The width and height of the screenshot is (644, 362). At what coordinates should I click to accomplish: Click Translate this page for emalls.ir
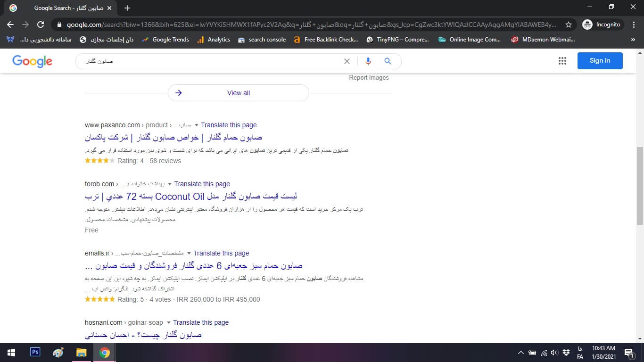click(221, 253)
